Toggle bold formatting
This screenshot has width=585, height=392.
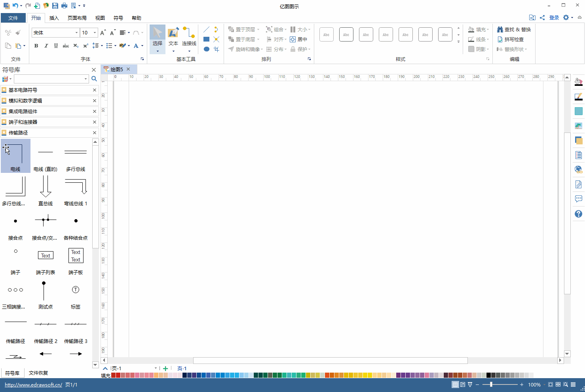click(x=36, y=46)
